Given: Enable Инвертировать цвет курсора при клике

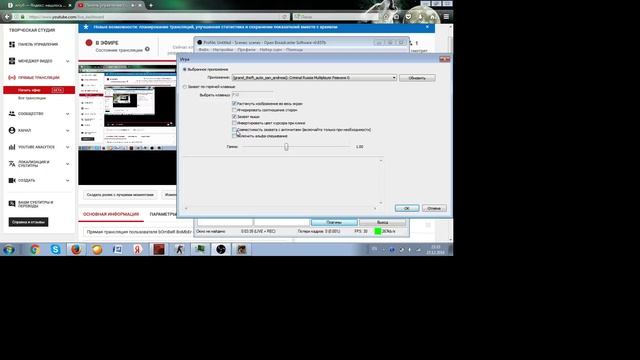Looking at the screenshot, I should 234,123.
